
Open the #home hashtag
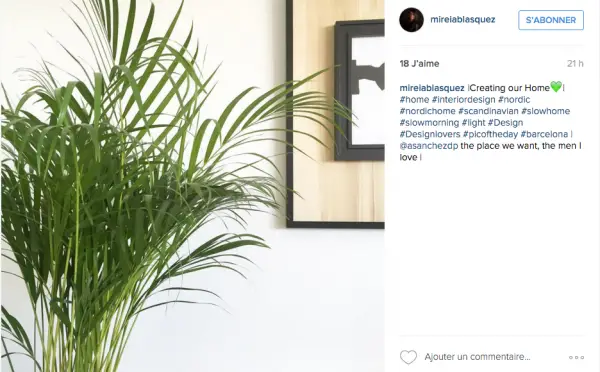tap(414, 100)
